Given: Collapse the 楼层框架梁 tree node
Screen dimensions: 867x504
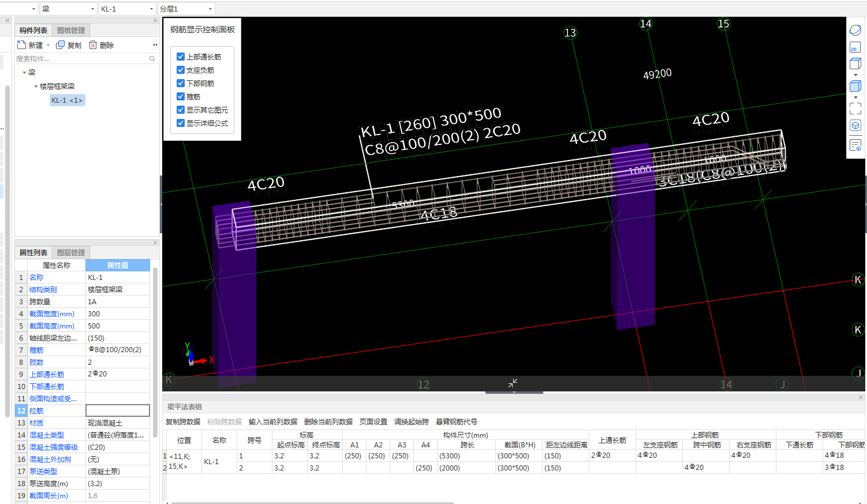Looking at the screenshot, I should [x=36, y=87].
